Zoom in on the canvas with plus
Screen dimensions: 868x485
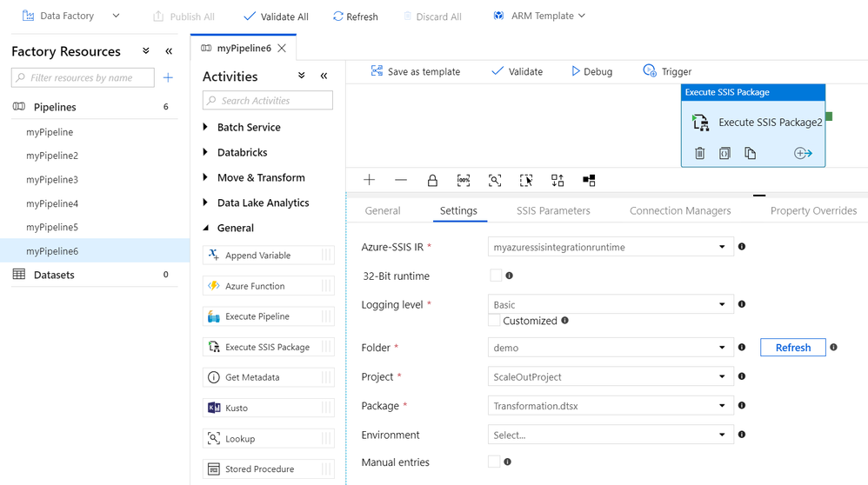click(x=370, y=180)
